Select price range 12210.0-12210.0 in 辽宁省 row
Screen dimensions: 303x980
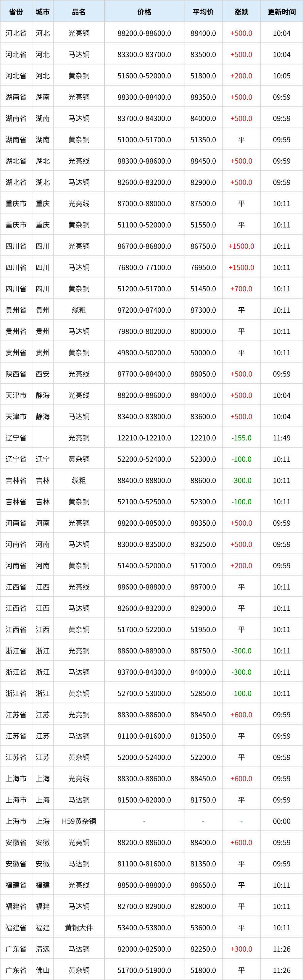[144, 438]
